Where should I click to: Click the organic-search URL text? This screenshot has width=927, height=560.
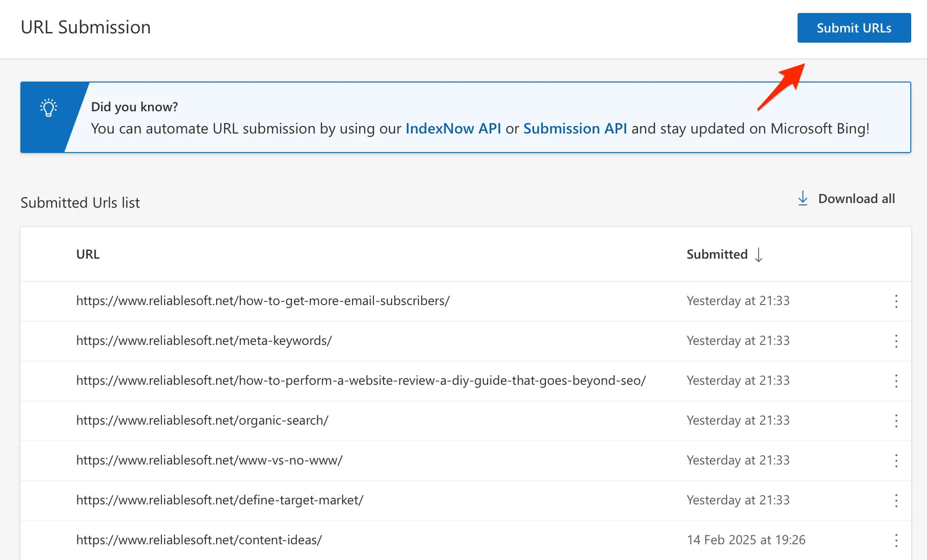202,420
